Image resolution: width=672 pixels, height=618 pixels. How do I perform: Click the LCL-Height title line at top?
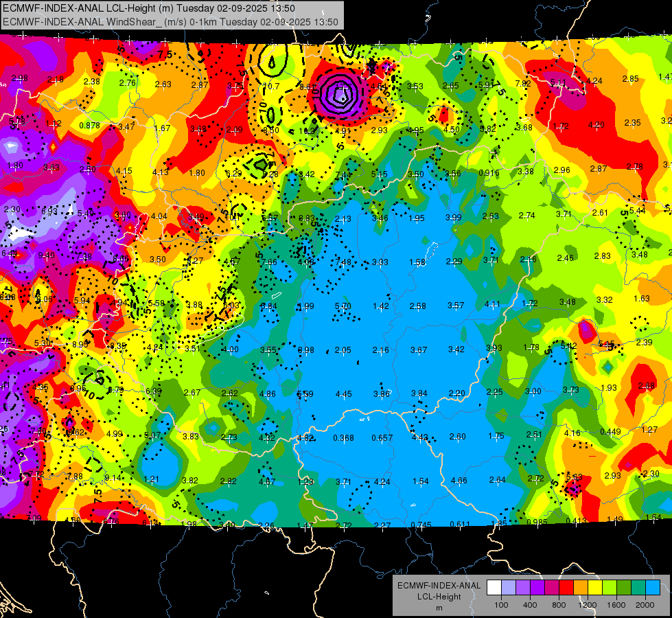149,8
